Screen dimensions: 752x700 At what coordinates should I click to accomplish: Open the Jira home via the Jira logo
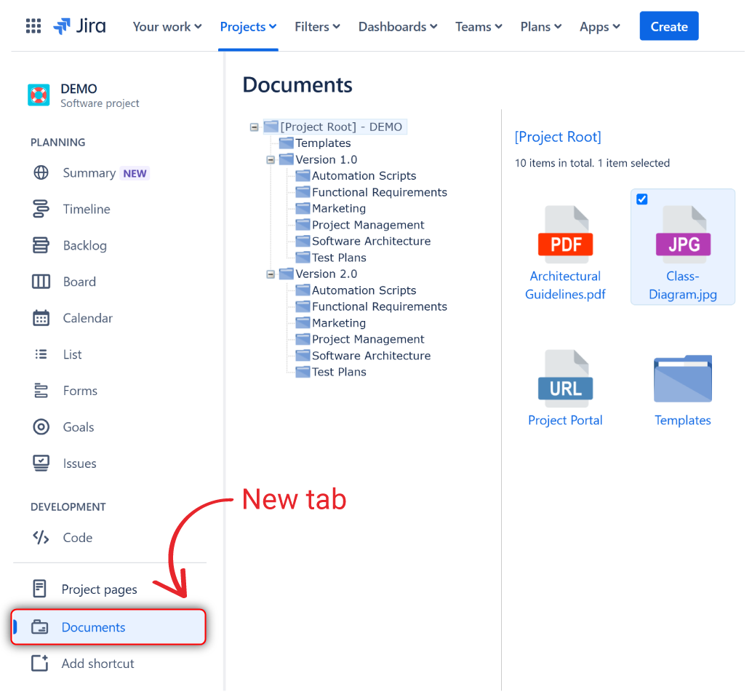(80, 25)
